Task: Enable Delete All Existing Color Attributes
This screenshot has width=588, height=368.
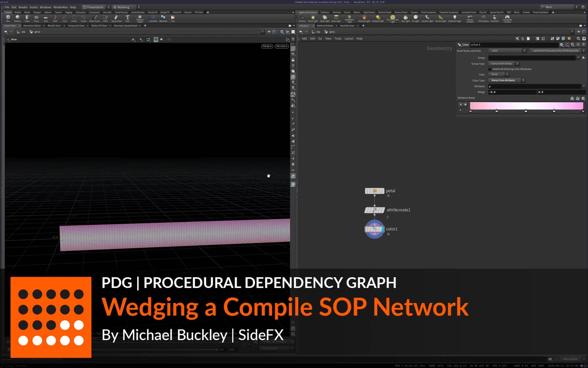Action: coord(489,69)
